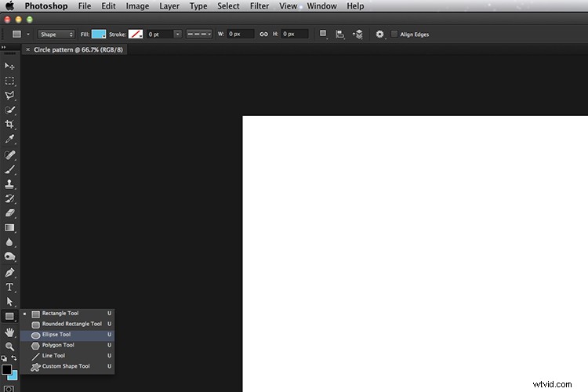Choose Rounded Rectangle Tool from flyout
The width and height of the screenshot is (588, 392).
point(67,324)
